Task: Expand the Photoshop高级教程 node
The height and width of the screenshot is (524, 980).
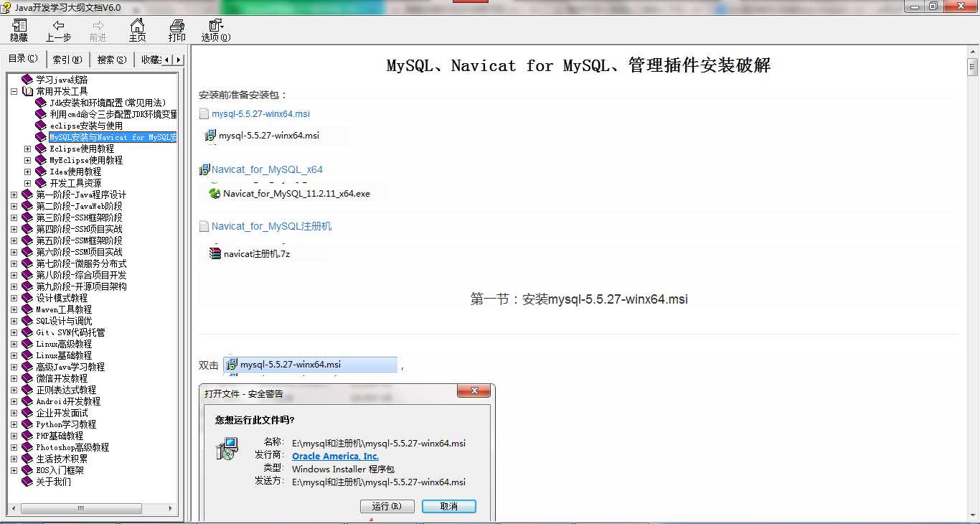Action: [x=14, y=447]
